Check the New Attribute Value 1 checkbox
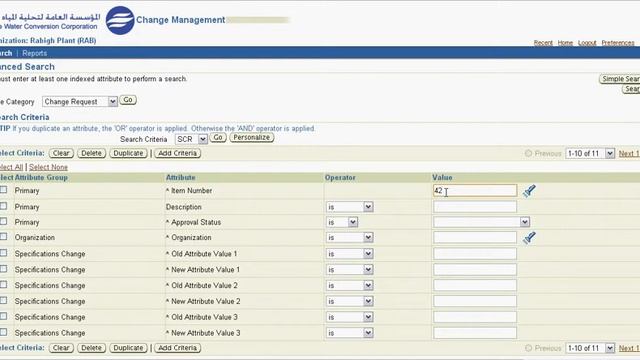640x360 pixels. pos(4,269)
